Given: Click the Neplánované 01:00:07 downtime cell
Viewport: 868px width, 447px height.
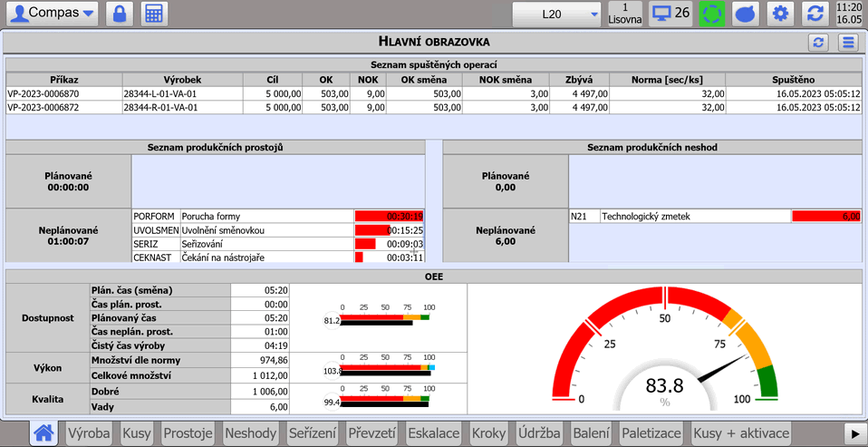Looking at the screenshot, I should point(69,236).
